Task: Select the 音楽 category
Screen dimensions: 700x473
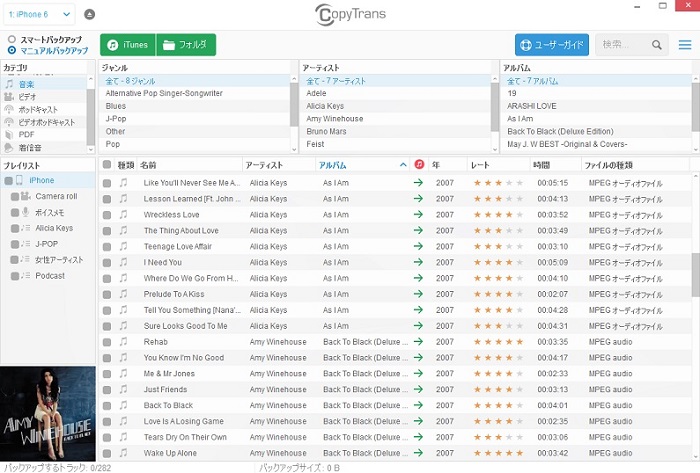Action: [x=44, y=84]
